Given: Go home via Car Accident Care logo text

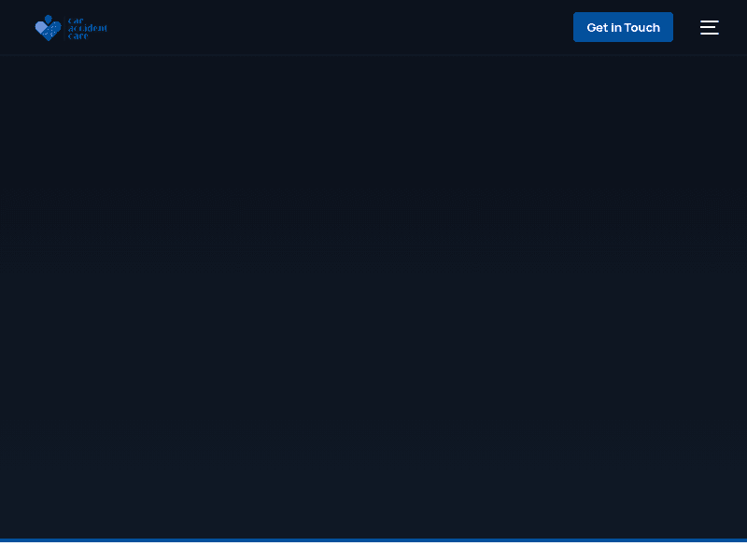Looking at the screenshot, I should coord(88,28).
